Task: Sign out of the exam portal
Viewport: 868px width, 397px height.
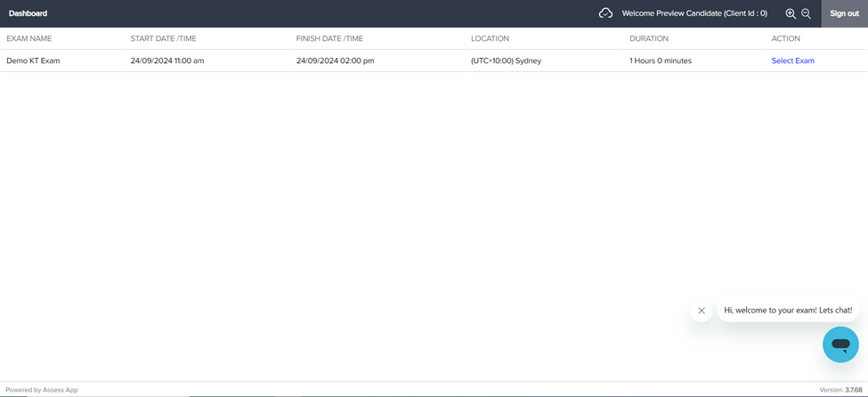Action: [844, 13]
